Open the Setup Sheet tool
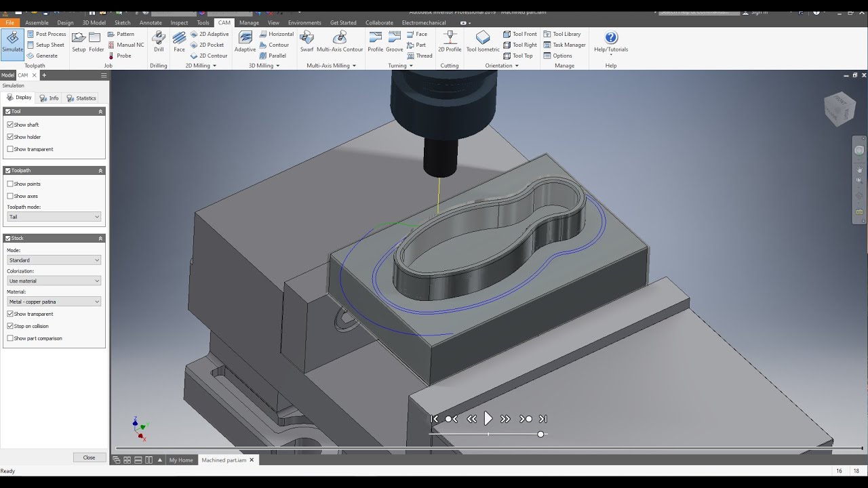 tap(45, 45)
